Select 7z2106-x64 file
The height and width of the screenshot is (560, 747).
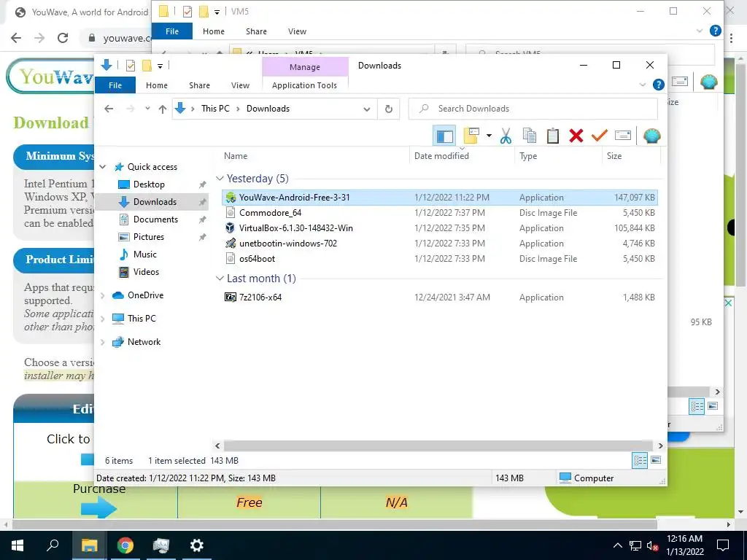[439, 297]
